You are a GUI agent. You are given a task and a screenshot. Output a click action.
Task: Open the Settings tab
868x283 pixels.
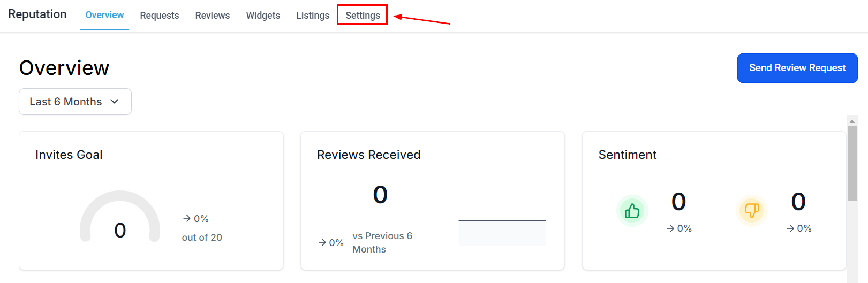coord(363,16)
